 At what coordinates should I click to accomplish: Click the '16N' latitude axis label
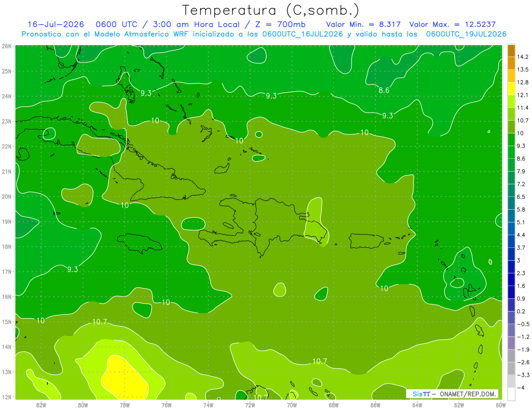pos(7,297)
